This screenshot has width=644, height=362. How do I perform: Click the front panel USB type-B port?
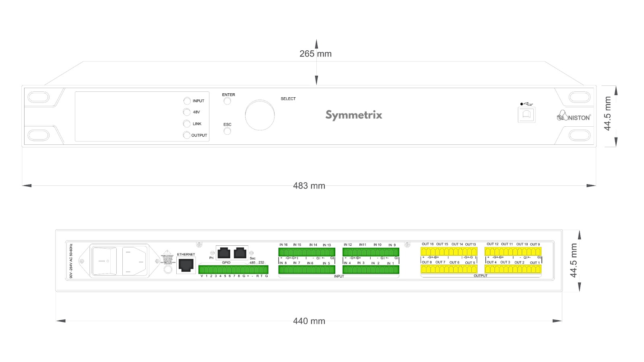(x=526, y=115)
